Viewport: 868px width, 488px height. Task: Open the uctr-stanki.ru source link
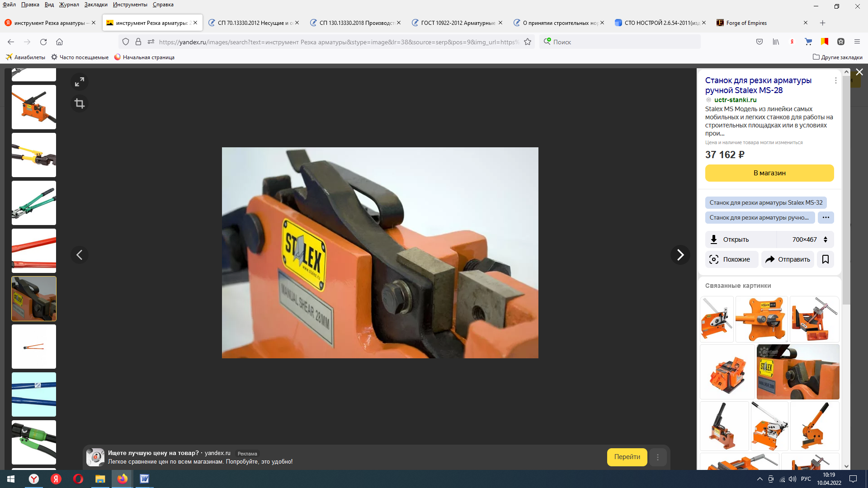(x=735, y=100)
